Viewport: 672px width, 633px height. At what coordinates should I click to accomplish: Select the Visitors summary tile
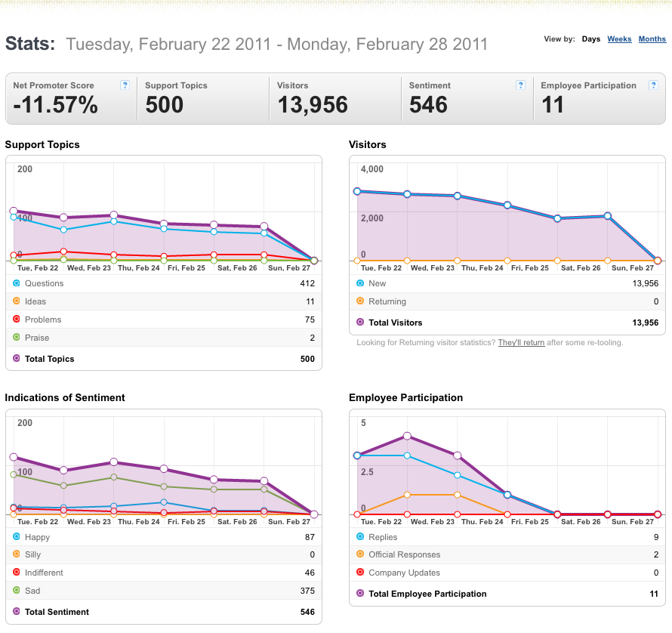click(335, 99)
